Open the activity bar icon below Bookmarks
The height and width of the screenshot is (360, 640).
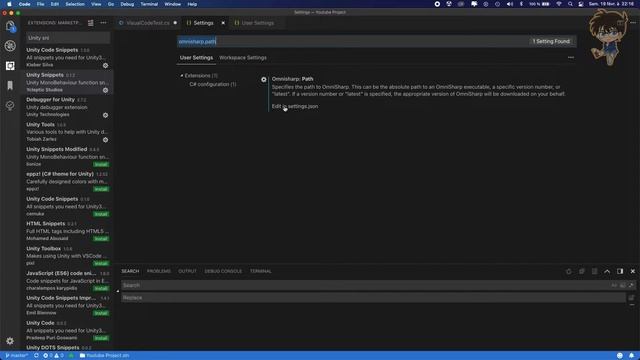click(10, 105)
